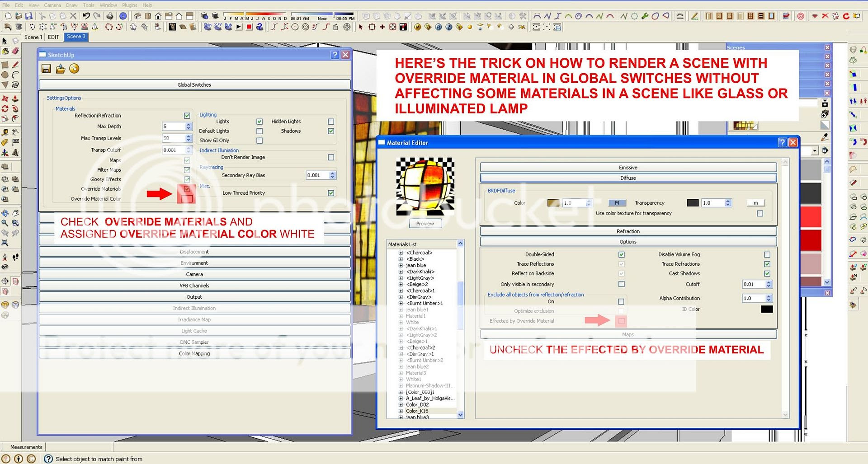Open the Diffuse color swatch
Image resolution: width=868 pixels, height=464 pixels.
click(553, 203)
